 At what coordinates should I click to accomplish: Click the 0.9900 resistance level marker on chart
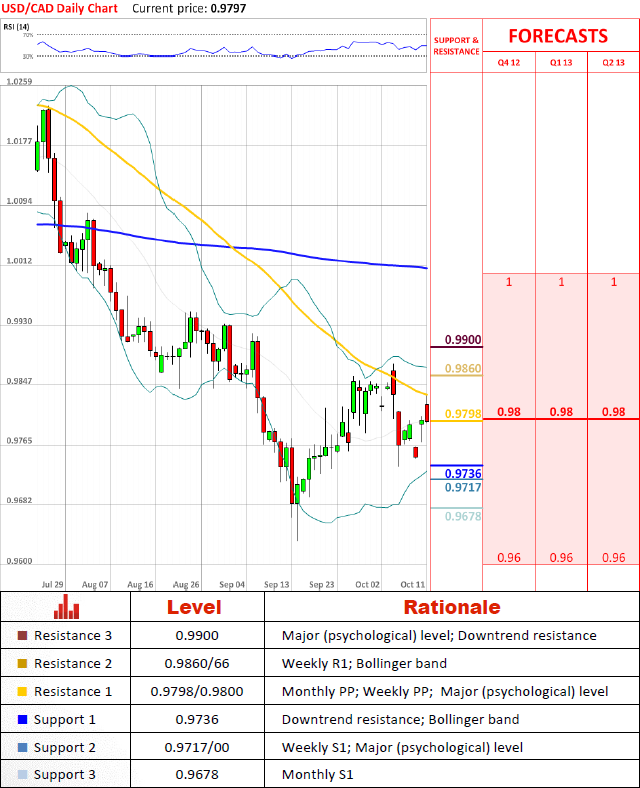tap(463, 340)
